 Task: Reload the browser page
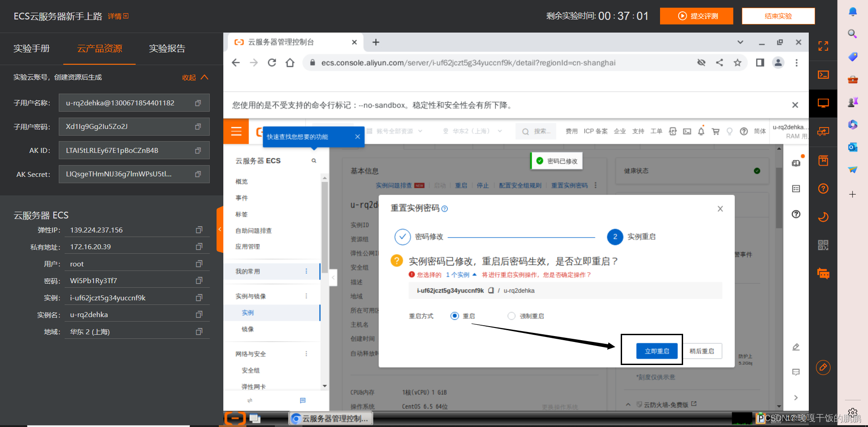[272, 62]
